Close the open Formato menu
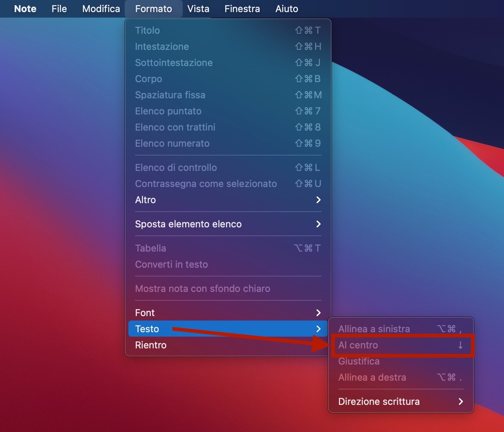Screen dimensions: 504x432 153,9
